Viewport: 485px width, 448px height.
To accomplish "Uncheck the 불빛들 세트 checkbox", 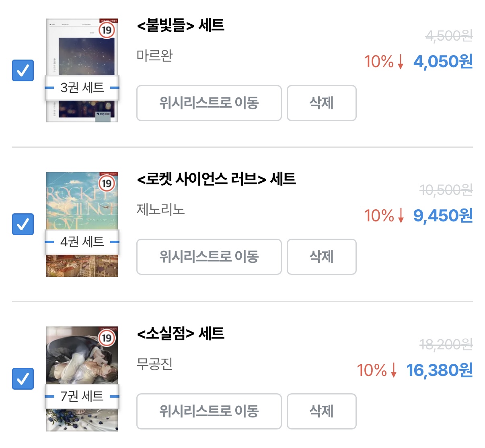I will (x=23, y=70).
